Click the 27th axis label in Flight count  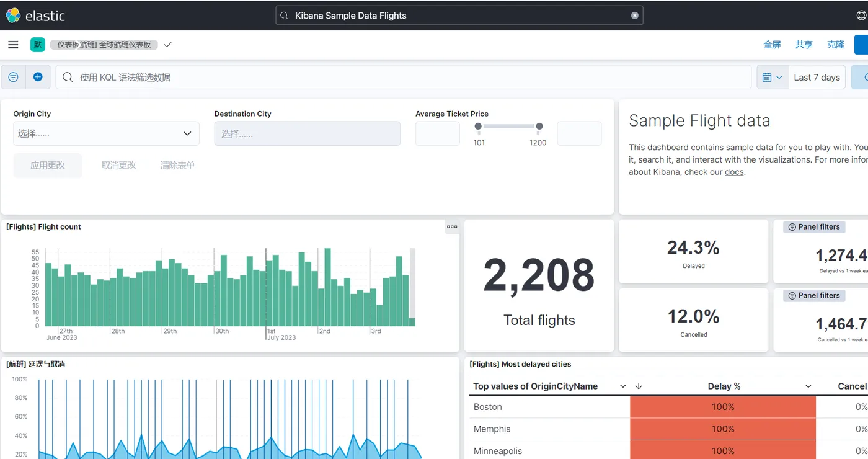(x=66, y=331)
